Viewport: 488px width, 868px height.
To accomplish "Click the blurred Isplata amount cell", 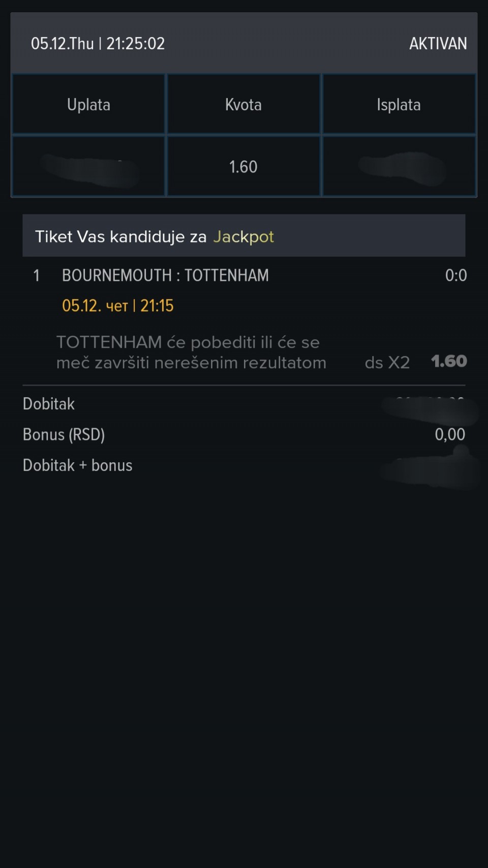I will [x=399, y=167].
